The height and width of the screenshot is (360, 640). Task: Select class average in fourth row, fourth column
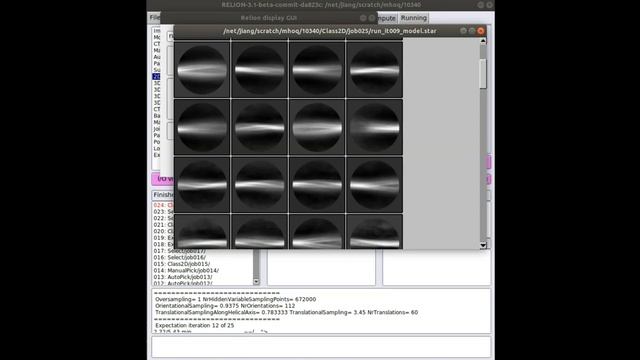coord(375,231)
